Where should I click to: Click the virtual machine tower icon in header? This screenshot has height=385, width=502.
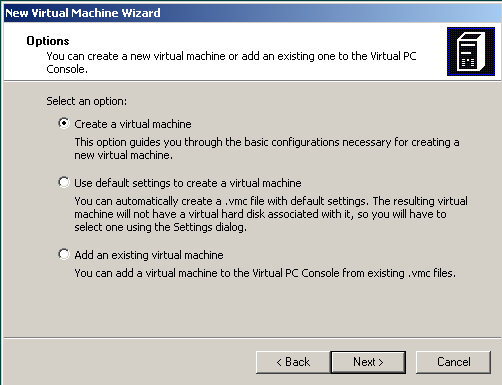tap(471, 51)
